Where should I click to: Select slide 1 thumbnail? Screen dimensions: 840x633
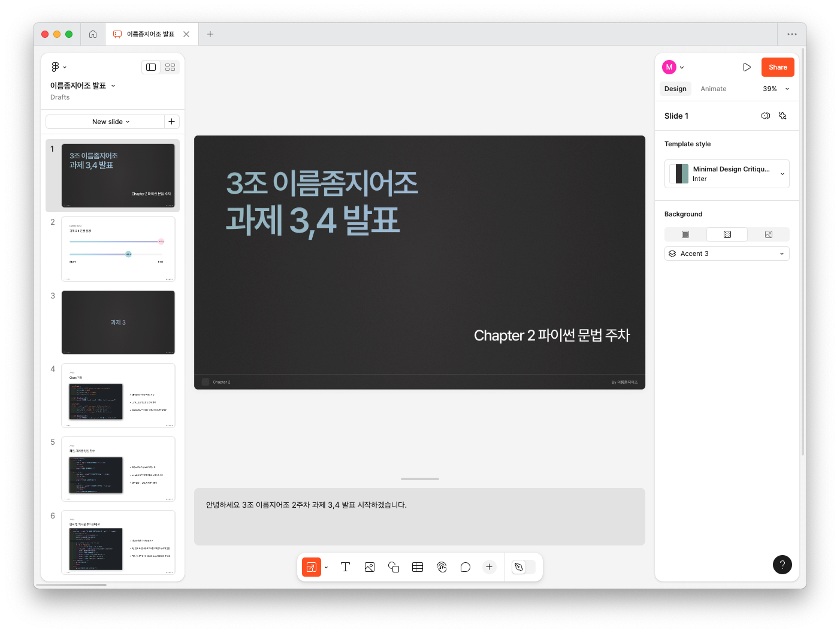[118, 176]
